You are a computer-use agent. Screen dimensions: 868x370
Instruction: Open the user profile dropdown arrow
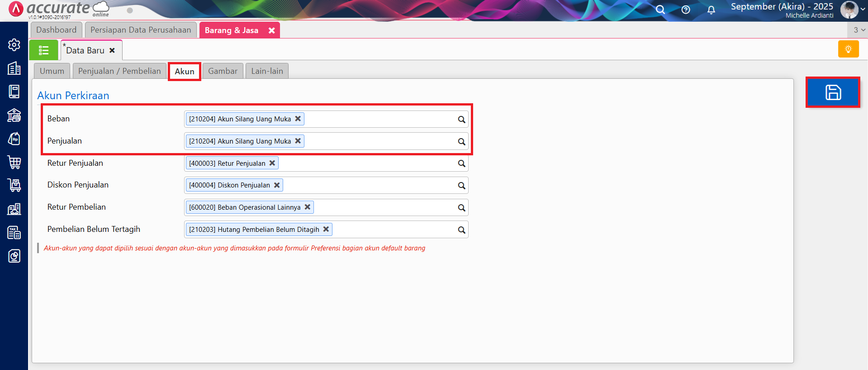[863, 9]
